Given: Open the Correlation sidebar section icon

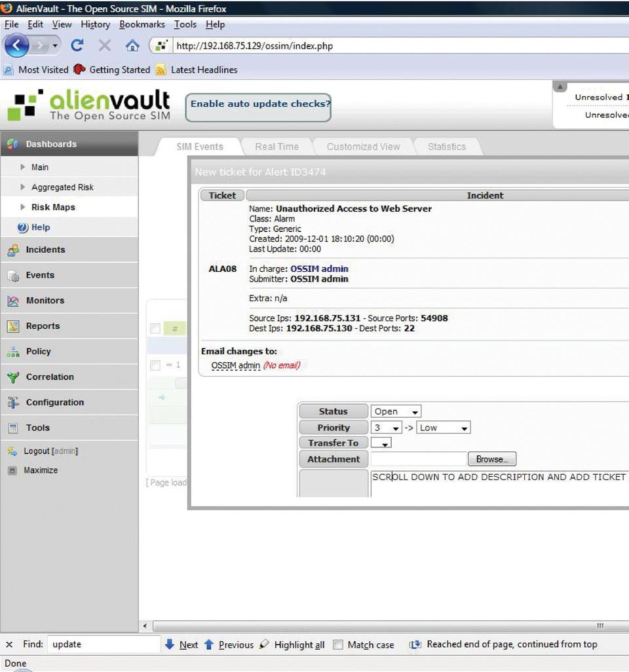Looking at the screenshot, I should [x=13, y=377].
